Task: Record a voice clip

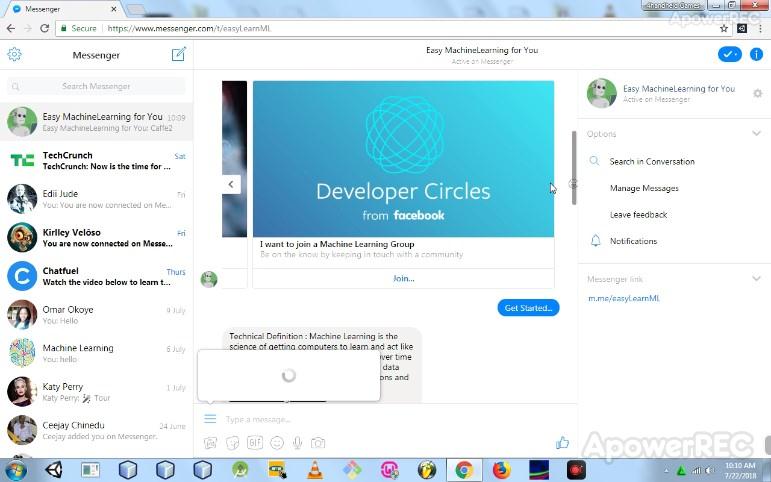Action: (x=297, y=443)
